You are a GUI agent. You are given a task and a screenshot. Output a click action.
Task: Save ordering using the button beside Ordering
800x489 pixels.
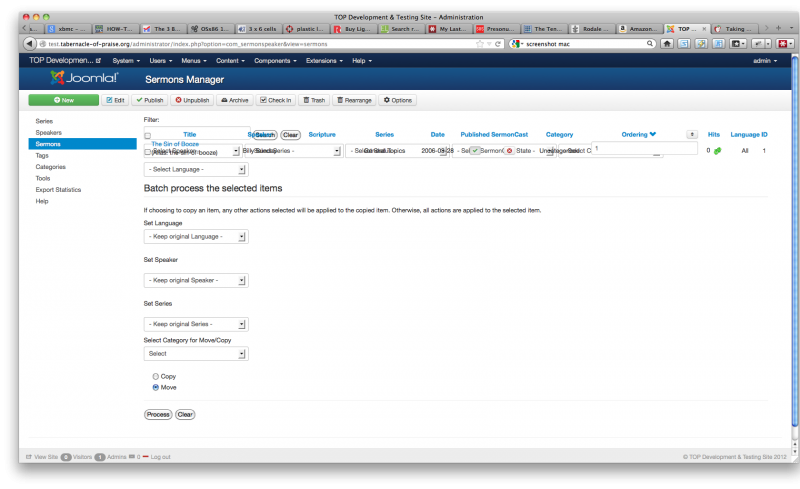tap(692, 135)
